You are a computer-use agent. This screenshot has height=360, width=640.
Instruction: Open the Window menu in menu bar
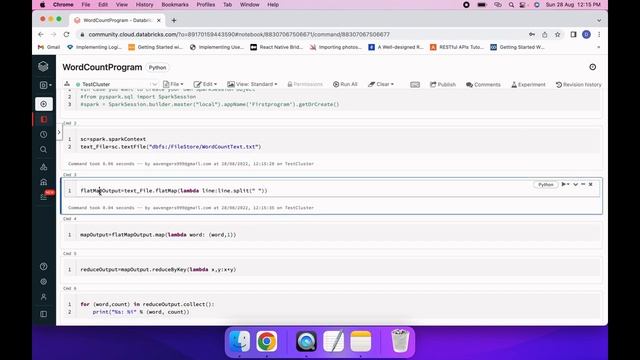pos(249,4)
